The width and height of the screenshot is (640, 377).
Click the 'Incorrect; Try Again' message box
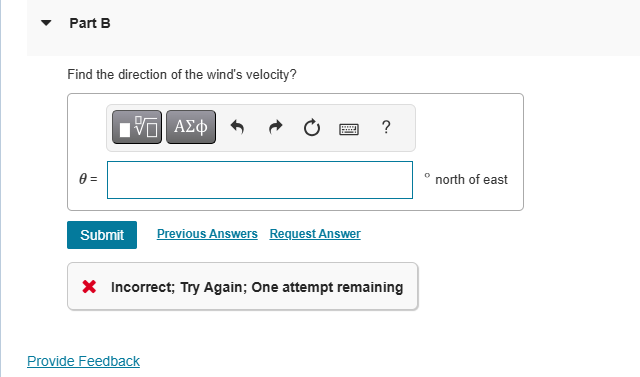click(243, 286)
